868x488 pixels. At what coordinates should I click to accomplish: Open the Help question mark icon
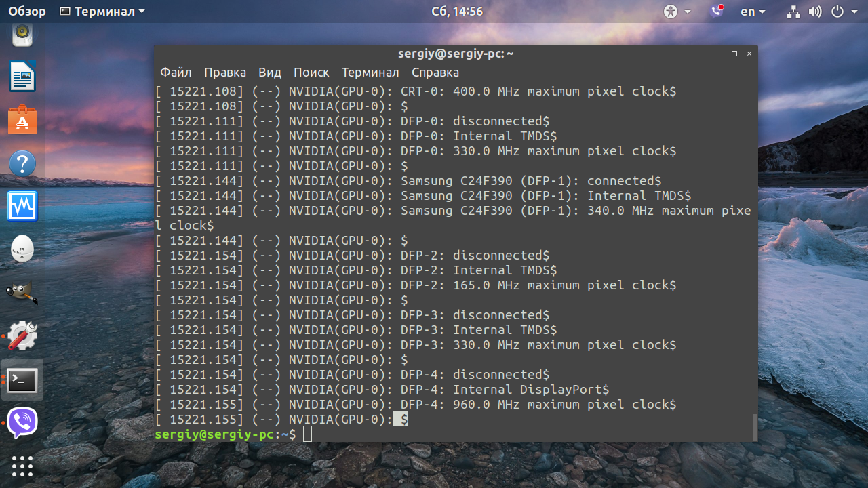pos(22,163)
